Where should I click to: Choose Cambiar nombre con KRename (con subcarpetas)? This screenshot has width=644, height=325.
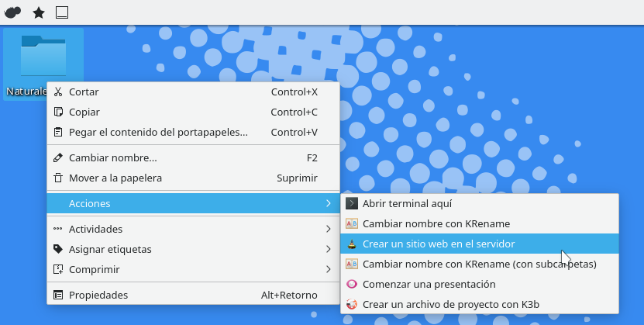tap(479, 264)
